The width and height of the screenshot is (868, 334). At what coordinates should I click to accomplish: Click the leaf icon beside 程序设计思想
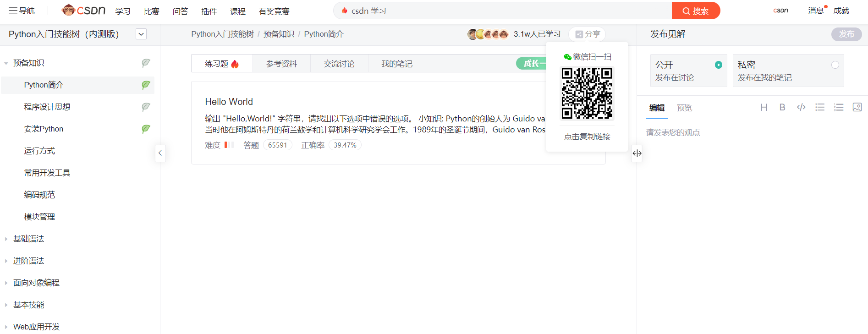pyautogui.click(x=146, y=107)
